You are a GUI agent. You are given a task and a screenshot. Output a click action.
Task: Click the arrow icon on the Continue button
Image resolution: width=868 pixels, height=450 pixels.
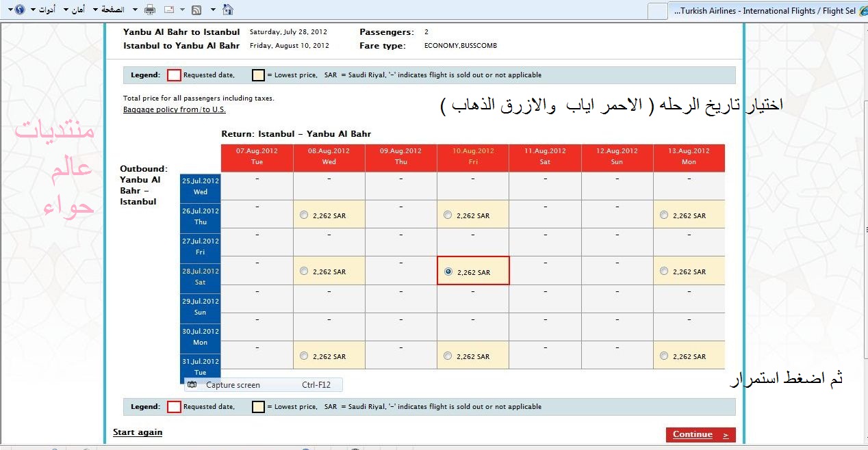726,435
